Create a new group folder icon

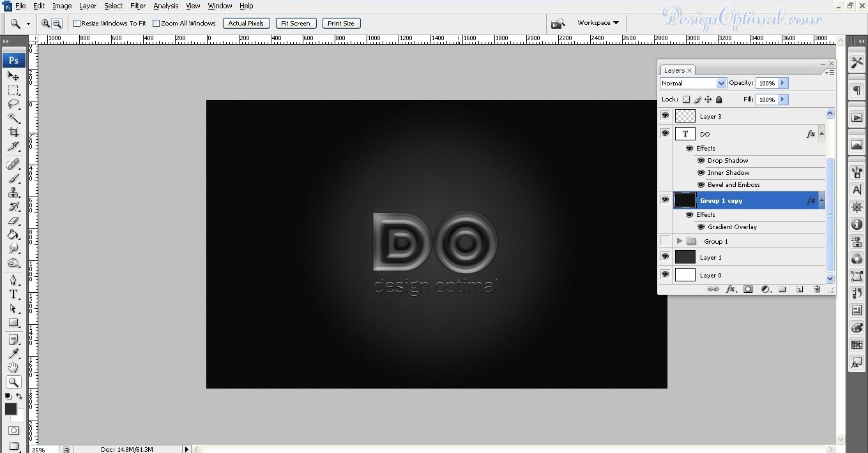(782, 289)
